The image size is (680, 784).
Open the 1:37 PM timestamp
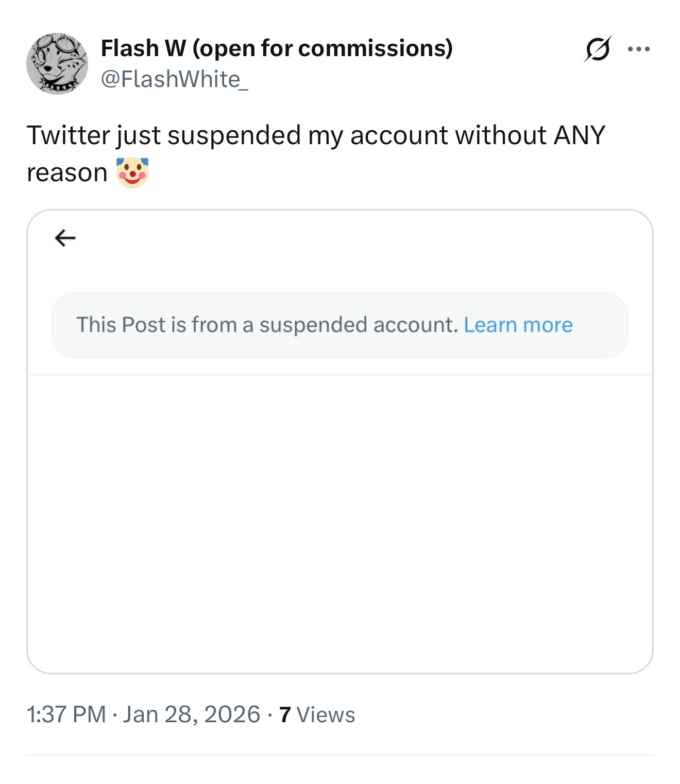(66, 715)
